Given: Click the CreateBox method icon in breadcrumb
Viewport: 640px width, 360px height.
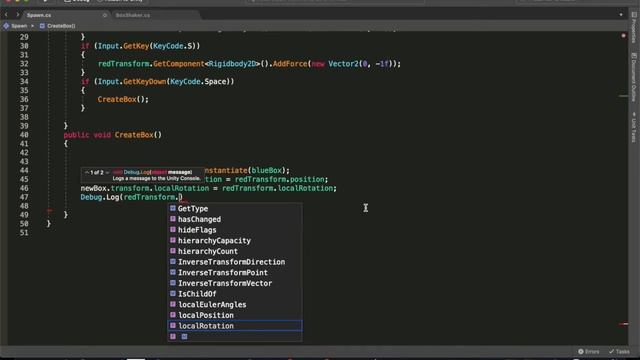Looking at the screenshot, I should [x=42, y=26].
